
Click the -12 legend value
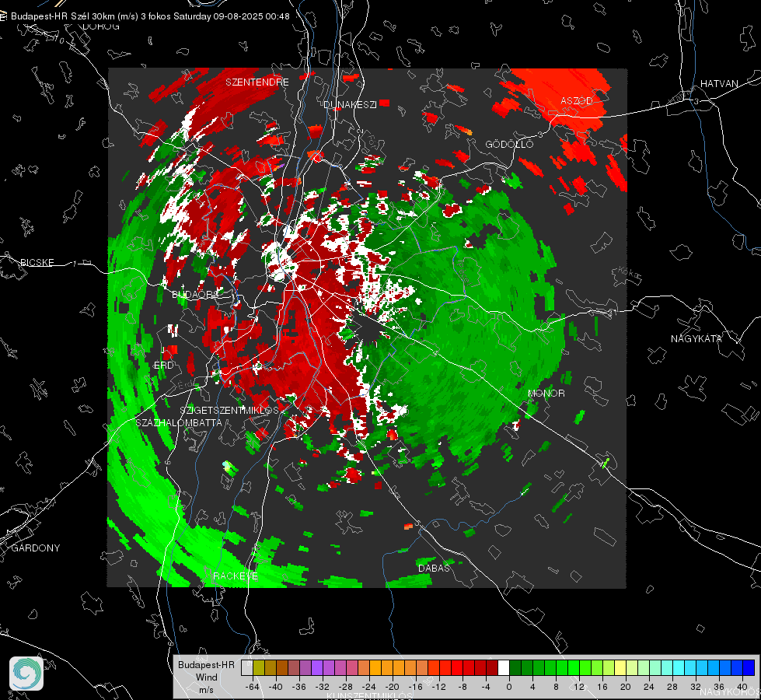(438, 687)
